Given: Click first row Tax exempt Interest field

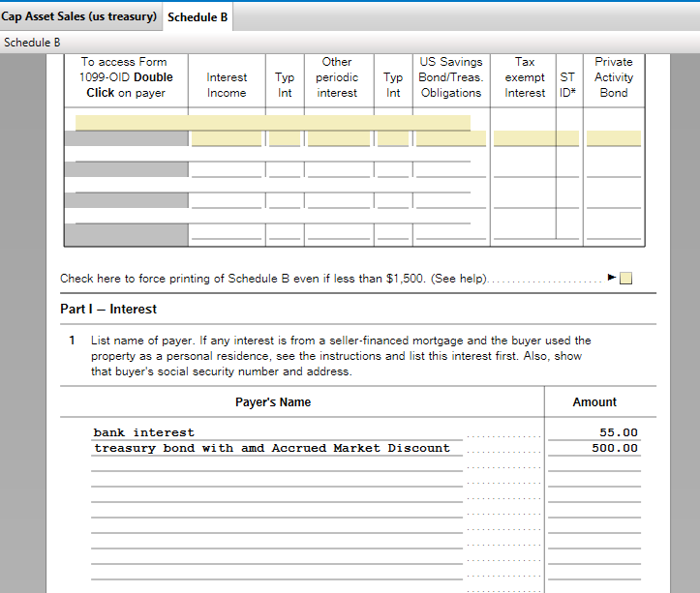Looking at the screenshot, I should [524, 138].
